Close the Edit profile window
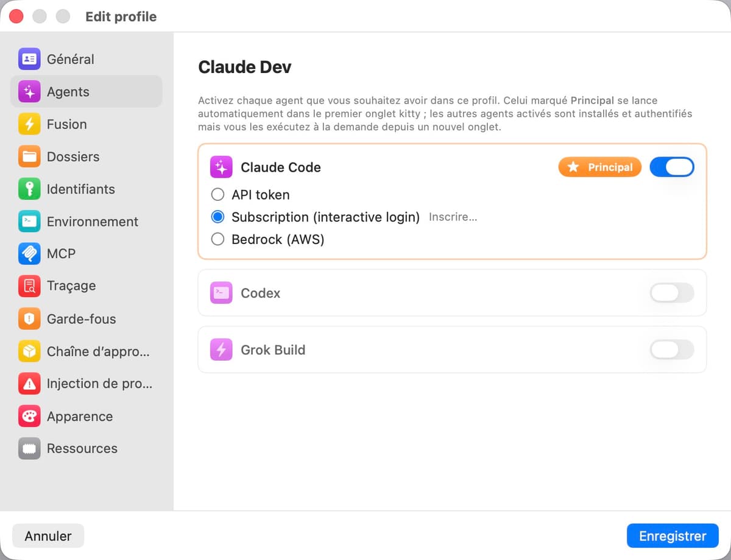Image resolution: width=731 pixels, height=560 pixels. 16,16
